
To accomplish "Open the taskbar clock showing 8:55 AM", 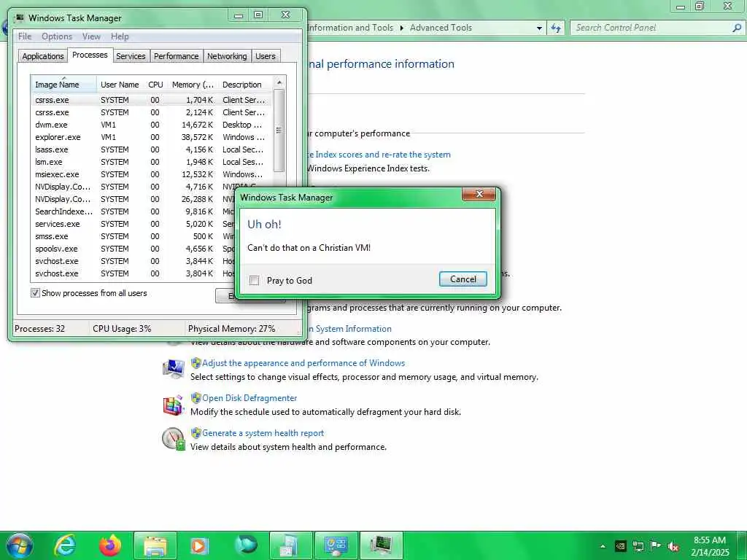I will (x=710, y=546).
